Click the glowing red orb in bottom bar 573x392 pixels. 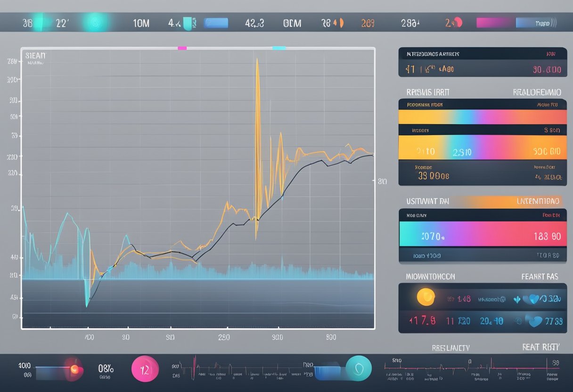pyautogui.click(x=74, y=369)
